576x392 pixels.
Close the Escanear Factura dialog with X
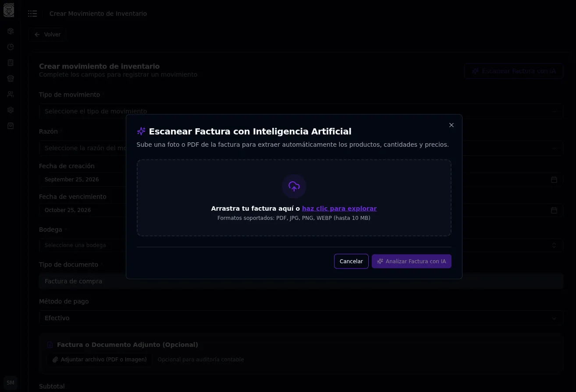pyautogui.click(x=452, y=125)
